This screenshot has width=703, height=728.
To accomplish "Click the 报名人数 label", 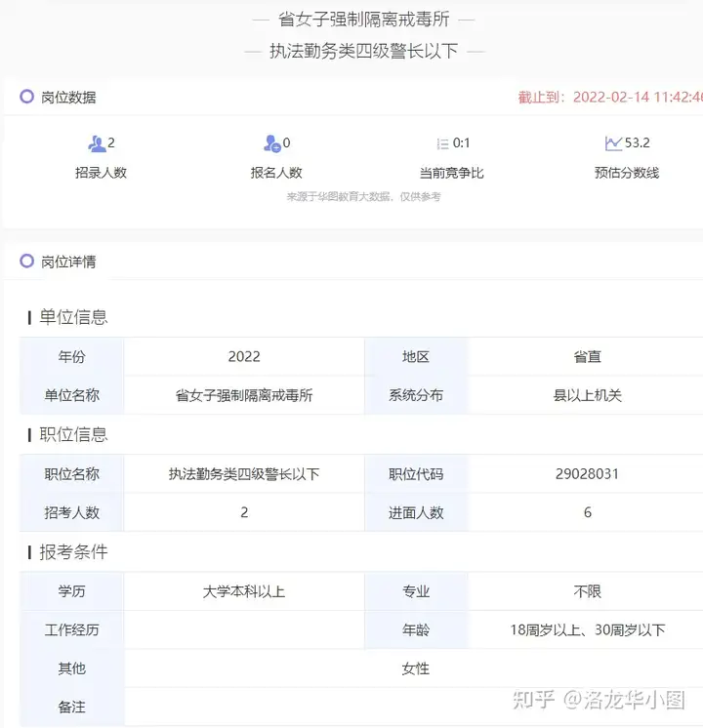I will (276, 173).
